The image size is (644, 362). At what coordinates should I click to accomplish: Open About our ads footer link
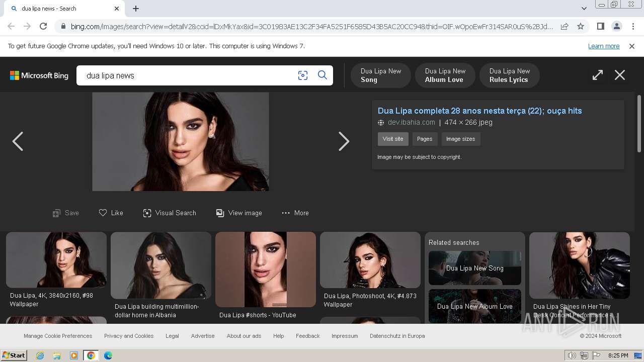click(244, 336)
